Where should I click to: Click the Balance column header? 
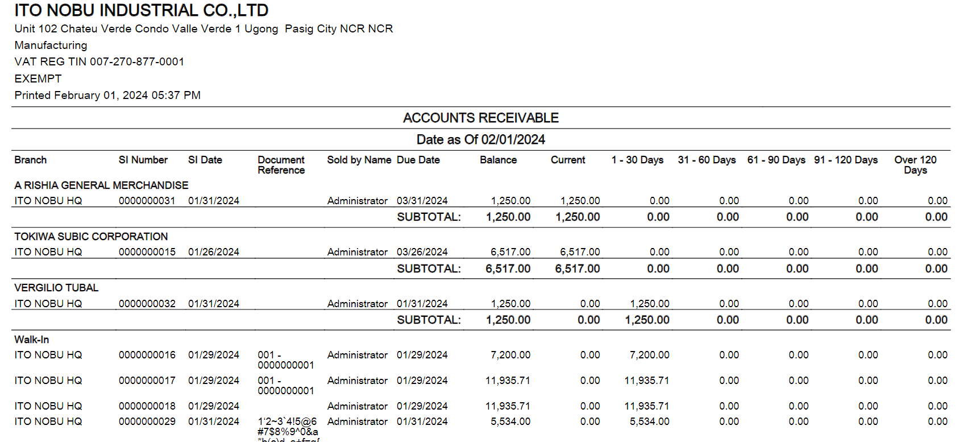click(499, 160)
